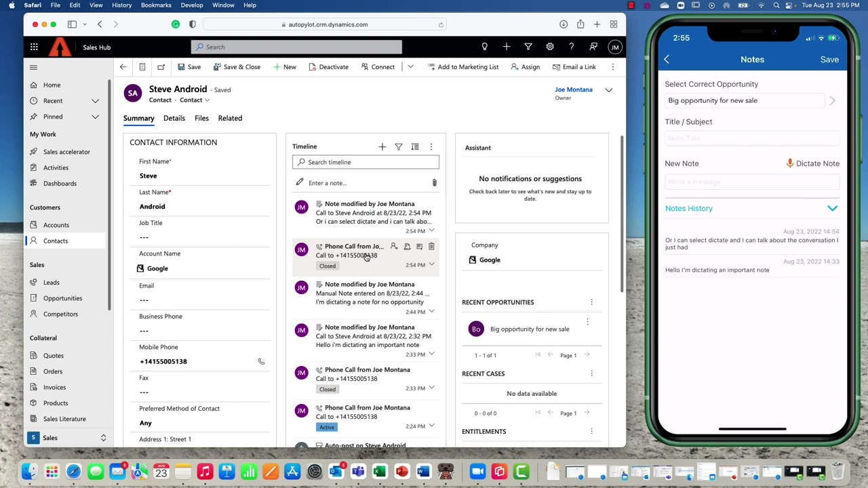
Task: Open timeline more options ellipsis
Action: click(x=431, y=146)
